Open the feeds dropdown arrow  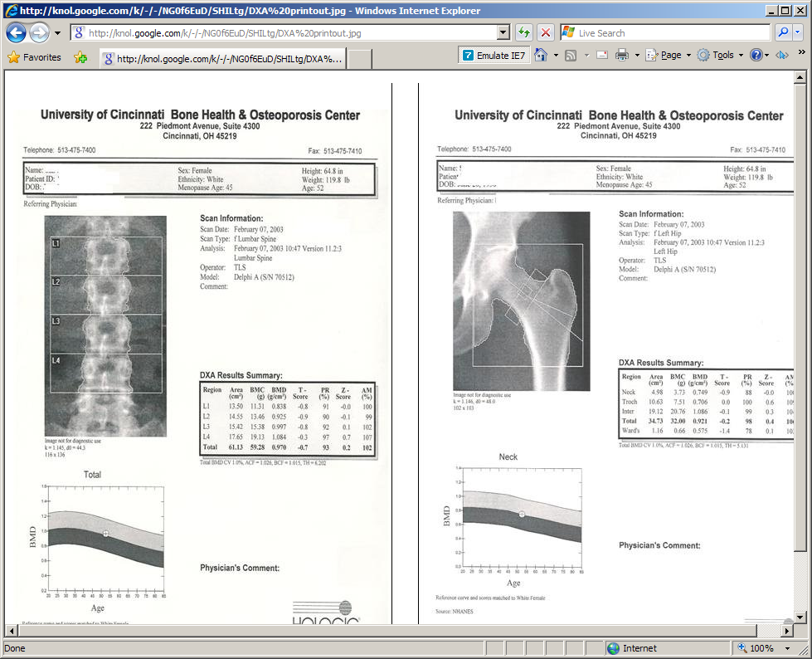[x=586, y=55]
